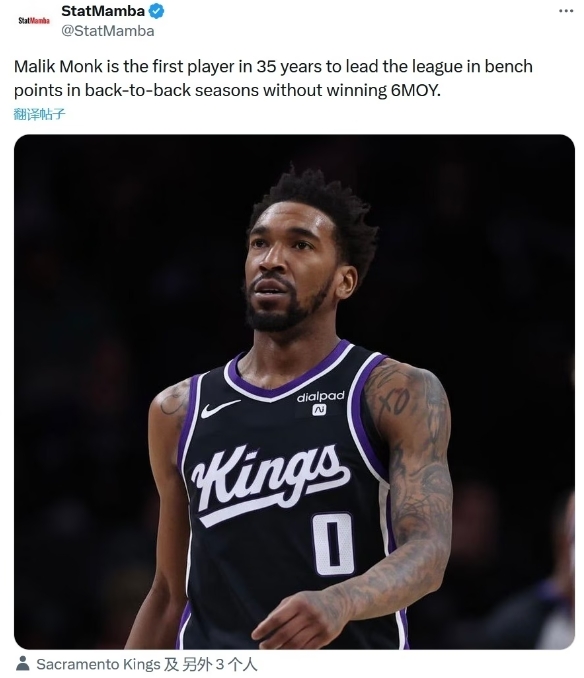Translate the post via 翻译帖子 link
The image size is (584, 678).
[39, 114]
